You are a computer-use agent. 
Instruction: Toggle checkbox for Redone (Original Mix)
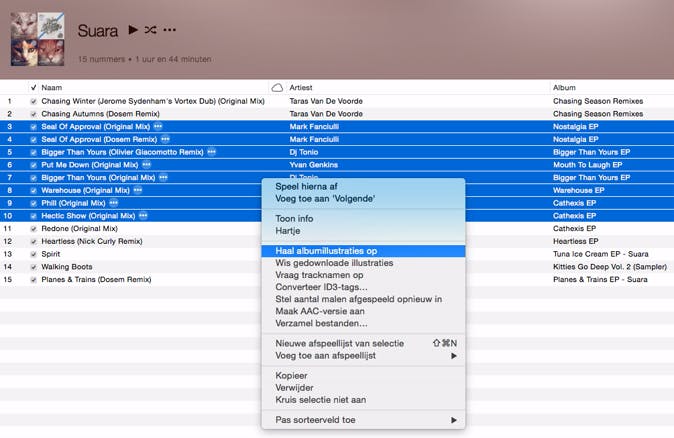coord(34,228)
